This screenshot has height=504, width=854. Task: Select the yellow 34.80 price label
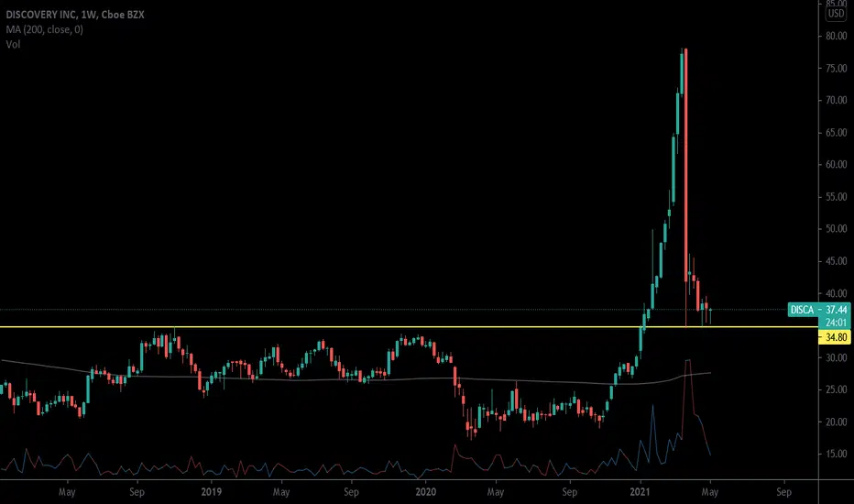tap(835, 337)
